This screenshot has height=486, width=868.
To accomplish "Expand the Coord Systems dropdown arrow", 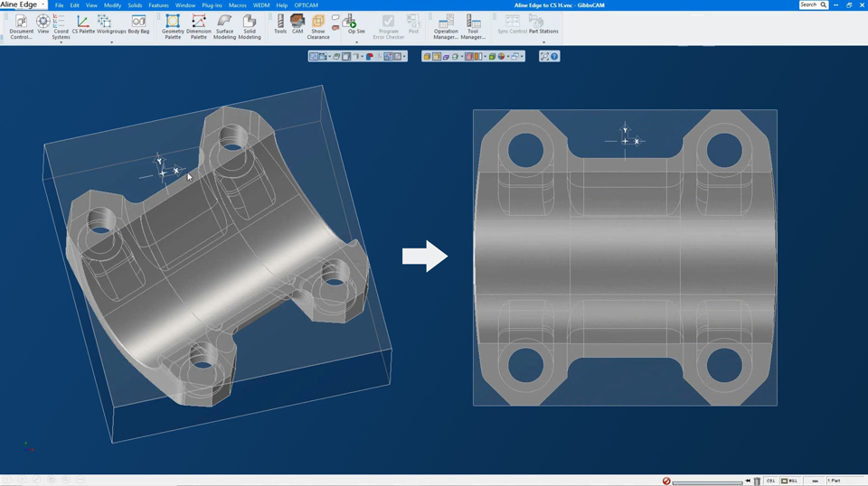I will 61,42.
